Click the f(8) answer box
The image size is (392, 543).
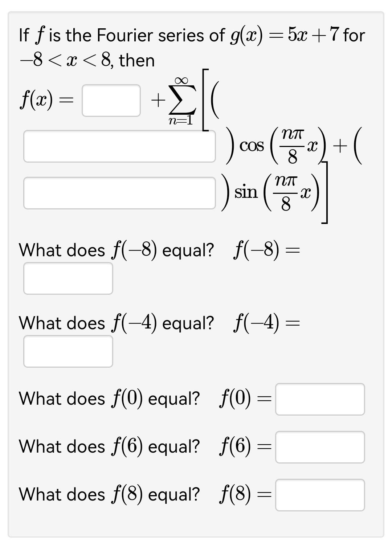point(320,494)
